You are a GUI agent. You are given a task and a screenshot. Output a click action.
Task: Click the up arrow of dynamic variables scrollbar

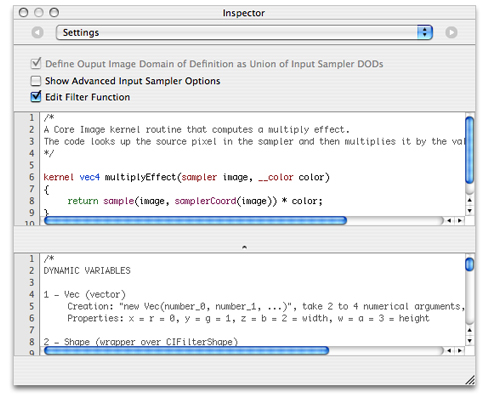470,330
